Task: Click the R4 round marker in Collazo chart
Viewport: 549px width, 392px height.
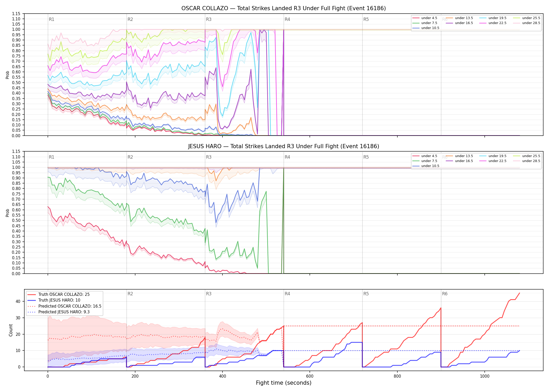Action: pos(287,19)
